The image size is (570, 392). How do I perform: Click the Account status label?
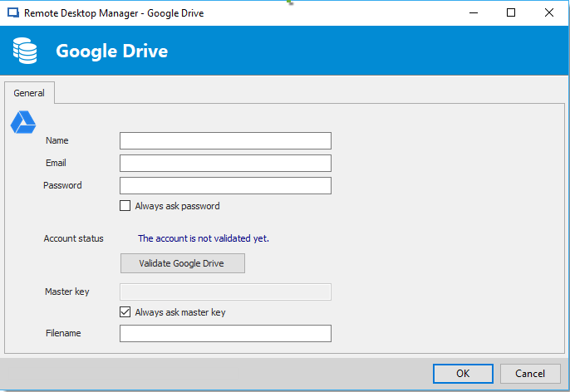tap(73, 238)
